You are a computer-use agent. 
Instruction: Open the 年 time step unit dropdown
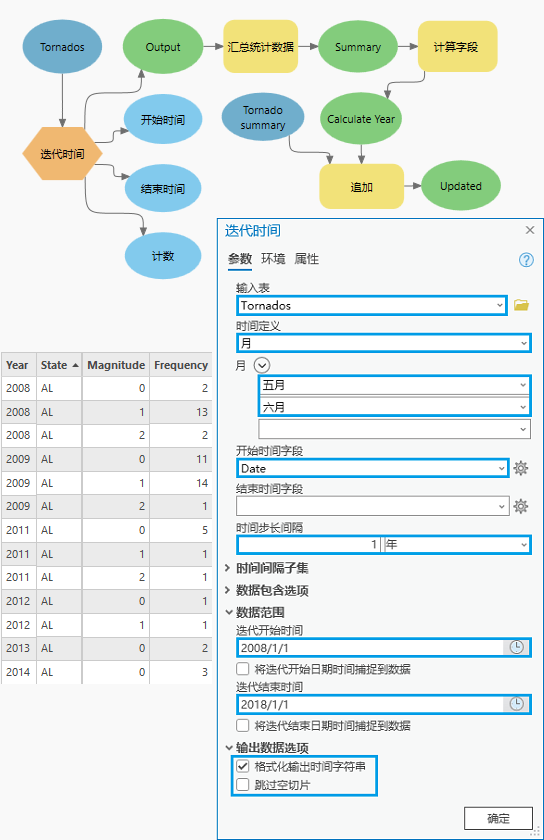coord(457,544)
